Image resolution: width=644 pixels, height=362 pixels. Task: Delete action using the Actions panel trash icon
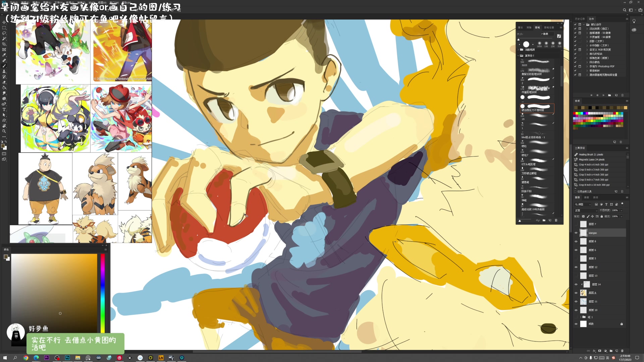click(623, 95)
